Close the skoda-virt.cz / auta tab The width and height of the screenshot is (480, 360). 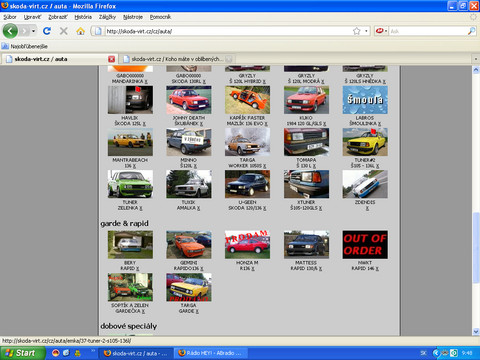(x=111, y=59)
